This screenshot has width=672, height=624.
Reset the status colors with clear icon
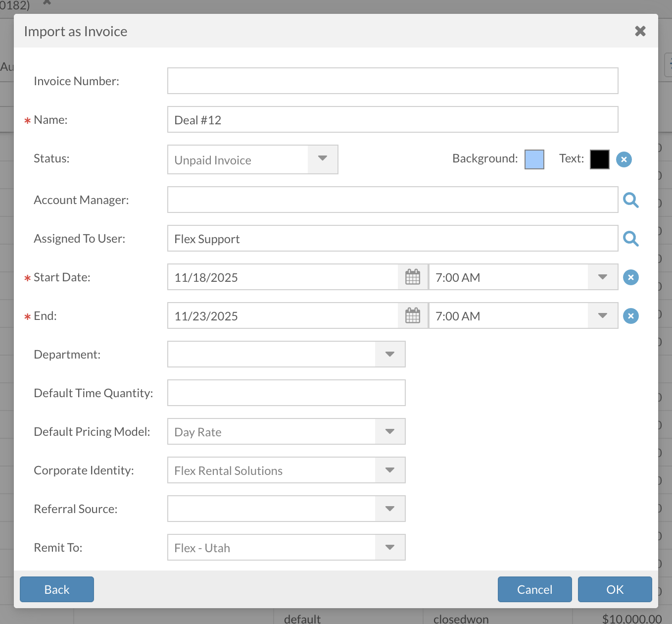pos(624,159)
